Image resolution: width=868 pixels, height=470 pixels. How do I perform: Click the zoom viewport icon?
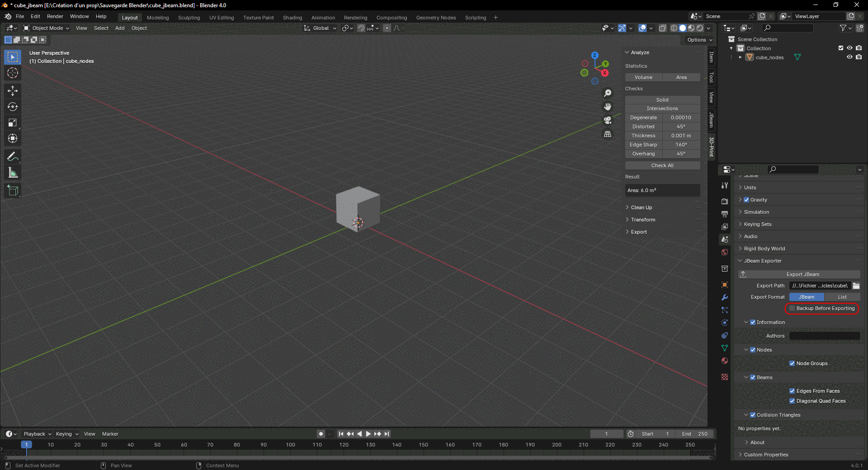(x=608, y=93)
